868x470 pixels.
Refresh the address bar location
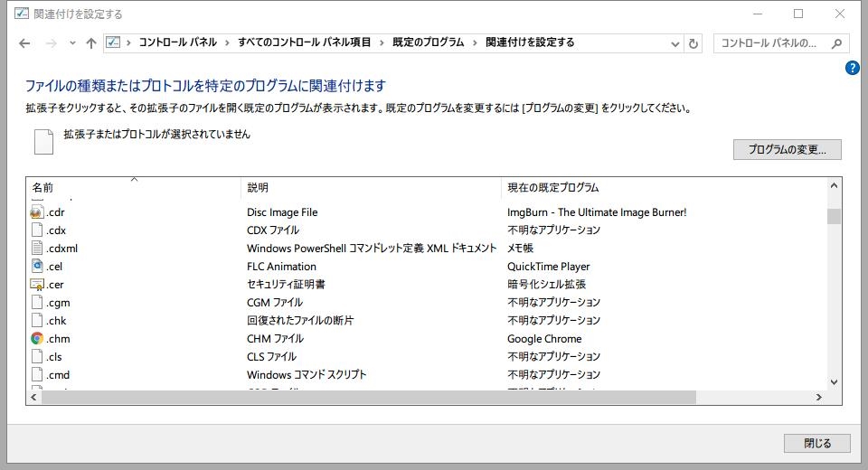pos(693,43)
